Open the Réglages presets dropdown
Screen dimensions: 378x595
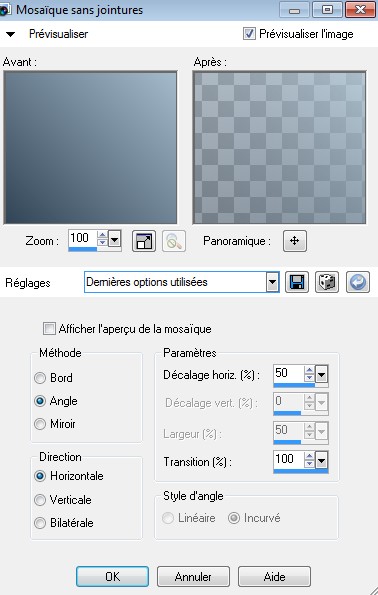pos(272,282)
